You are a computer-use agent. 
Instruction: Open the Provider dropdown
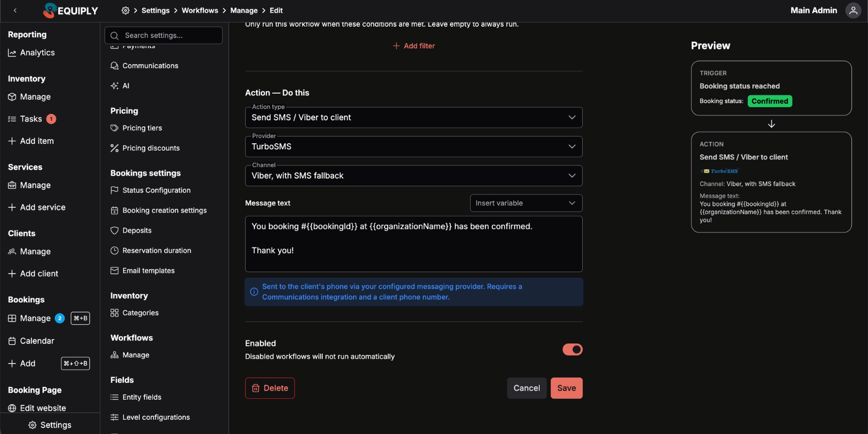click(414, 146)
